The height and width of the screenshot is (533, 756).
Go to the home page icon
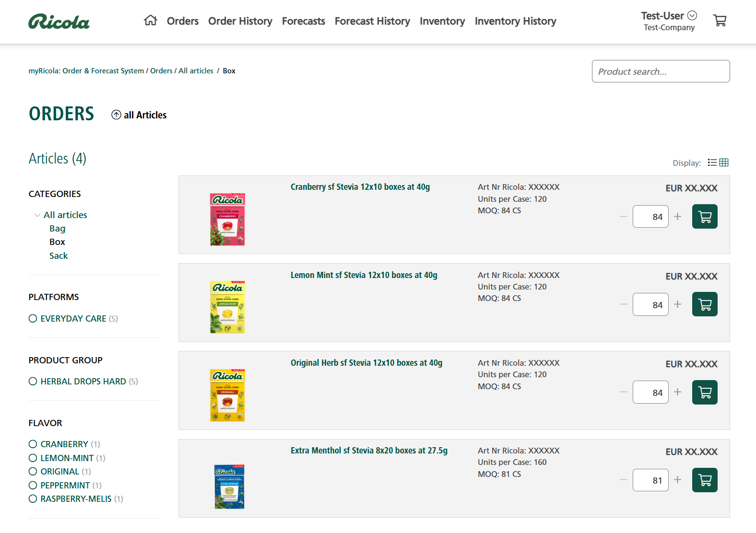[151, 20]
